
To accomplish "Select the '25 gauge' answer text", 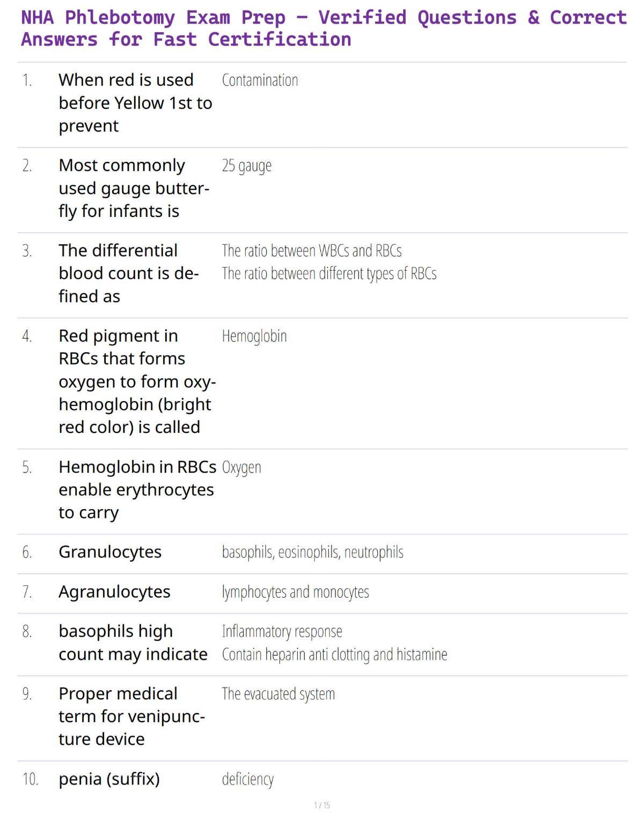I will (247, 165).
